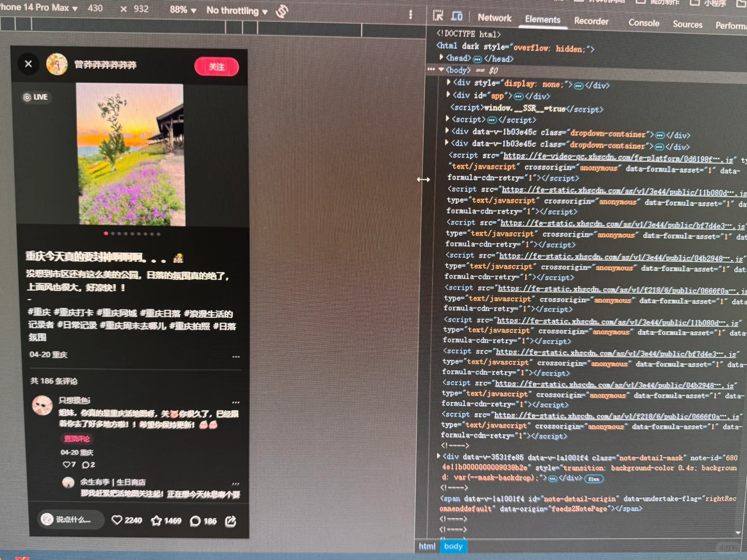Switch to the Recorder tab
Screen dimensions: 747x560
591,21
